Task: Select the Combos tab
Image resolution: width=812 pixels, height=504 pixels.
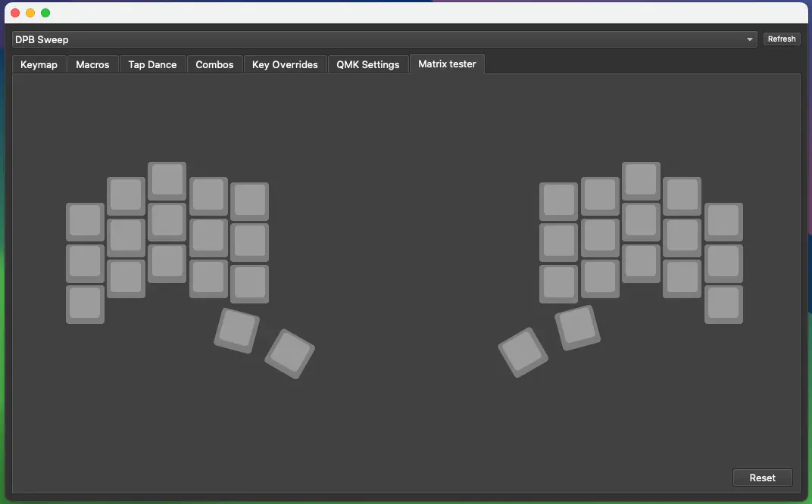Action: click(214, 65)
